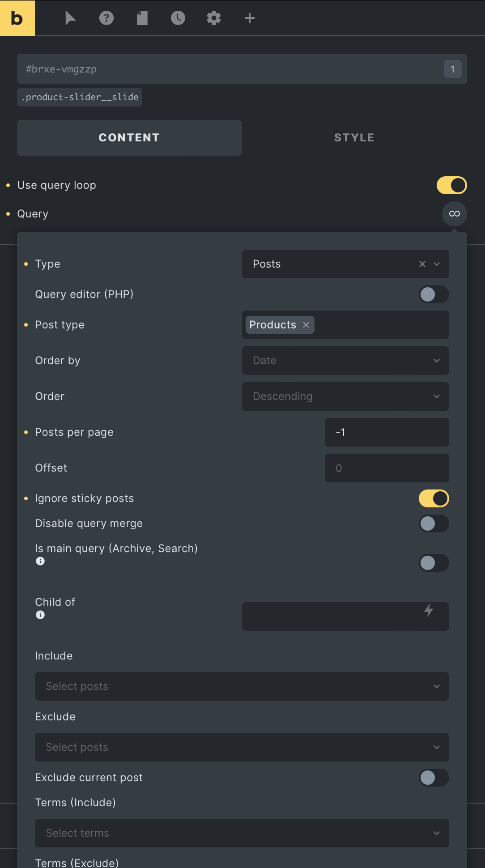The height and width of the screenshot is (868, 485).
Task: Click the Query infinity loop icon
Action: [455, 214]
